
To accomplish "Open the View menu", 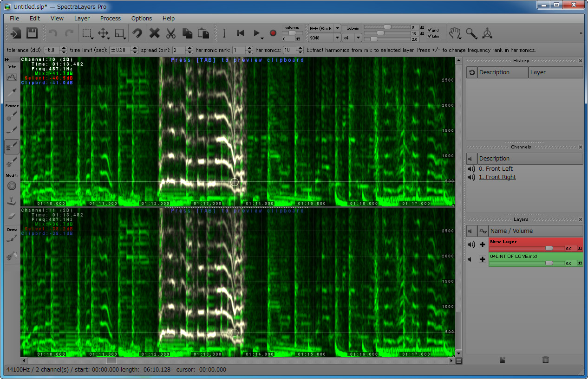I will tap(57, 19).
